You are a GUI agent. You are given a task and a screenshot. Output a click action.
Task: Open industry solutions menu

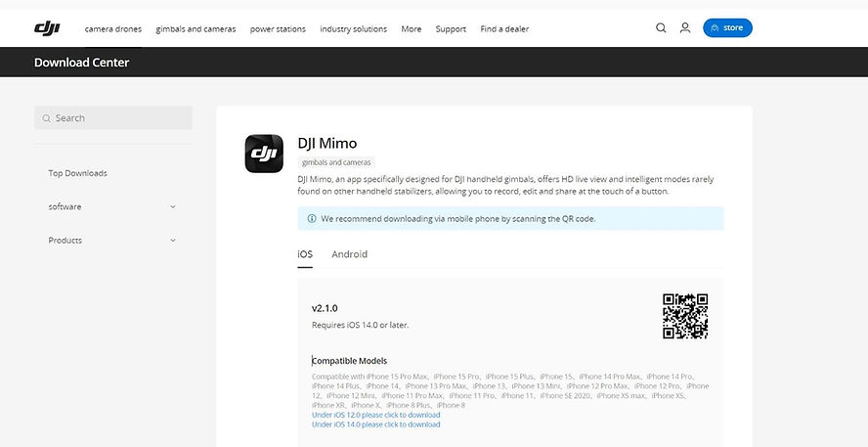[353, 28]
